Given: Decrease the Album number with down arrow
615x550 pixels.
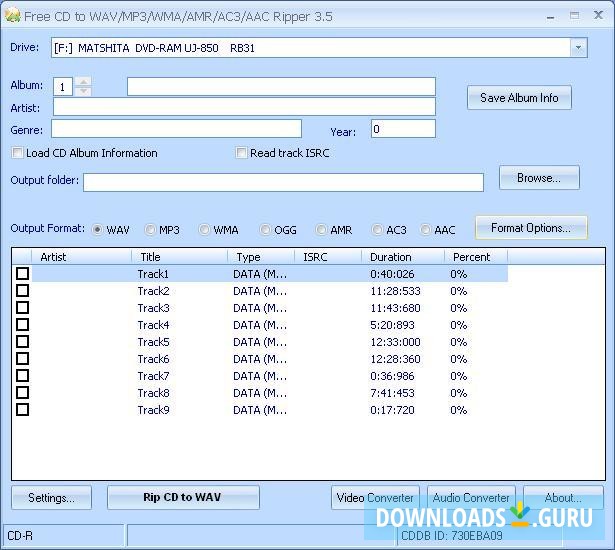Looking at the screenshot, I should point(83,91).
